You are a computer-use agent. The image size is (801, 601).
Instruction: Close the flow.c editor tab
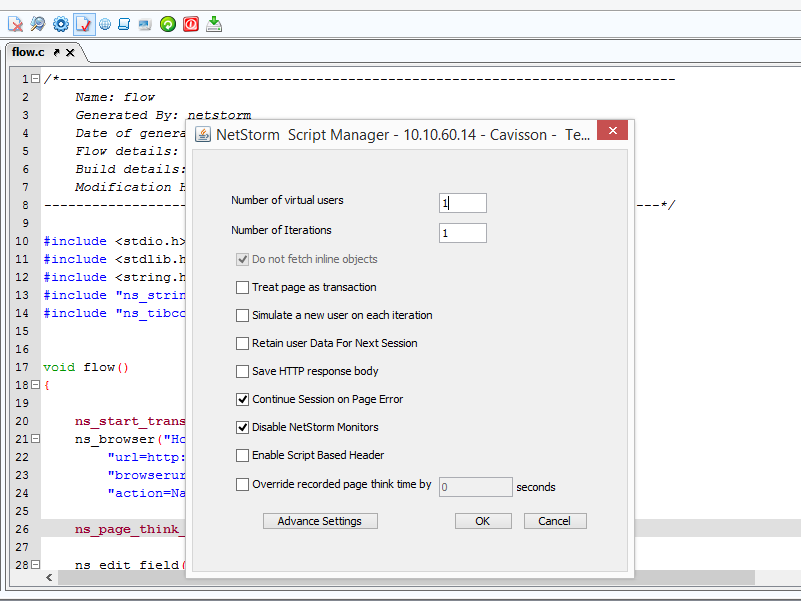pyautogui.click(x=70, y=52)
